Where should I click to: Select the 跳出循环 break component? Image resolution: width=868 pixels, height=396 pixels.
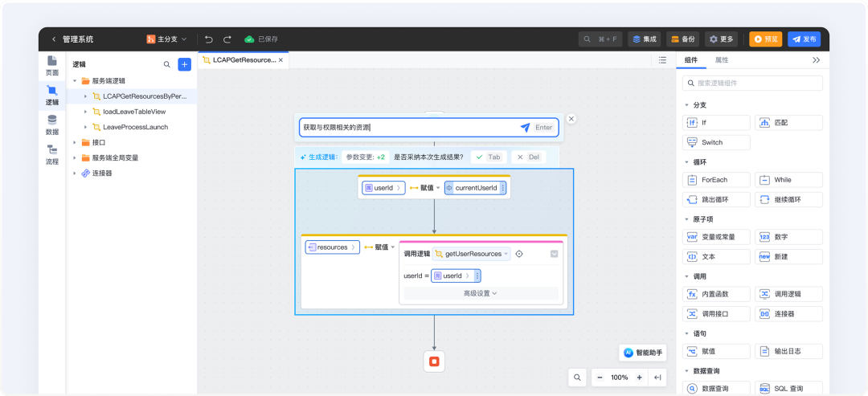click(x=716, y=200)
